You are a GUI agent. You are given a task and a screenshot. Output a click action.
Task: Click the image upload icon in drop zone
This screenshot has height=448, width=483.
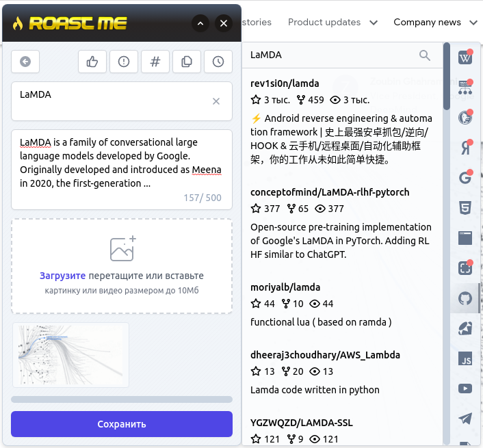[x=123, y=249]
